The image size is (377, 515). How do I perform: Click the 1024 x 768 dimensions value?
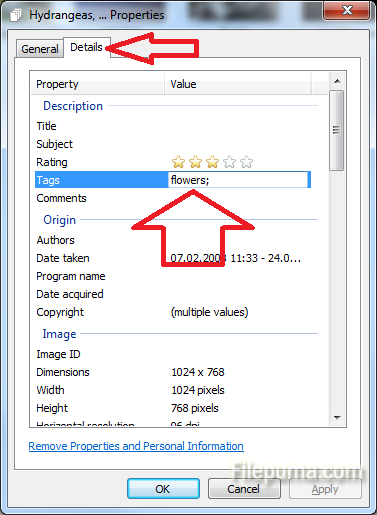(198, 372)
